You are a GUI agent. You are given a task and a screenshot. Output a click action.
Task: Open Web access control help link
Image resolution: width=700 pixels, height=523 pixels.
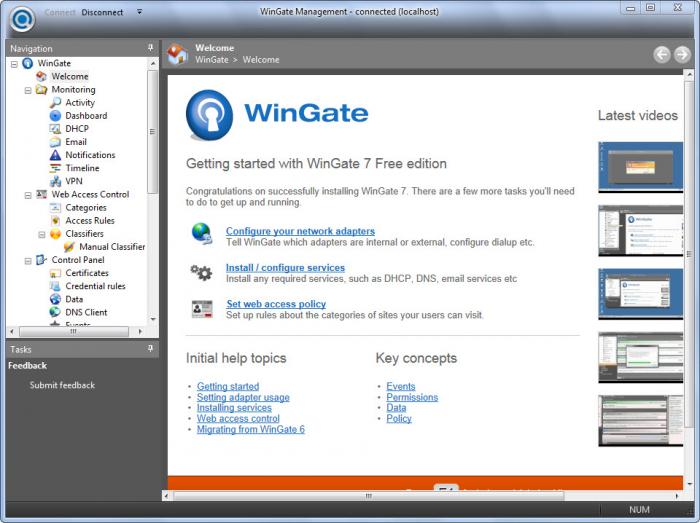coord(238,419)
